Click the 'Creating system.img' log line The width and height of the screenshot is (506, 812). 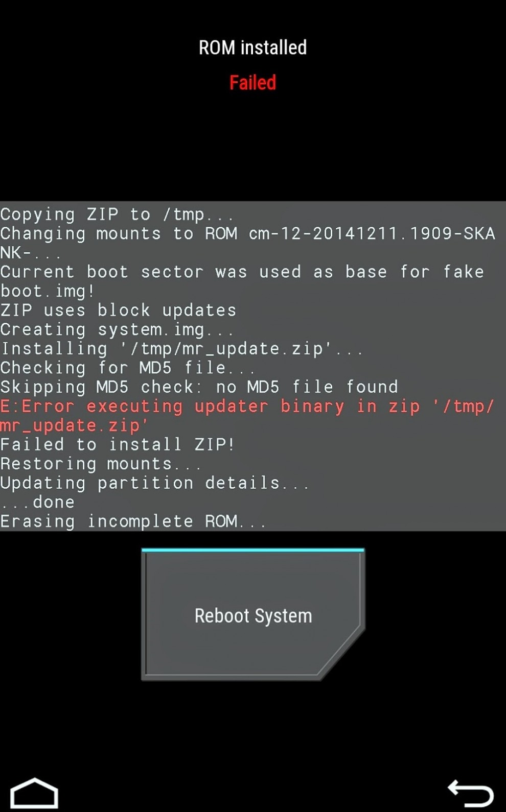click(117, 330)
